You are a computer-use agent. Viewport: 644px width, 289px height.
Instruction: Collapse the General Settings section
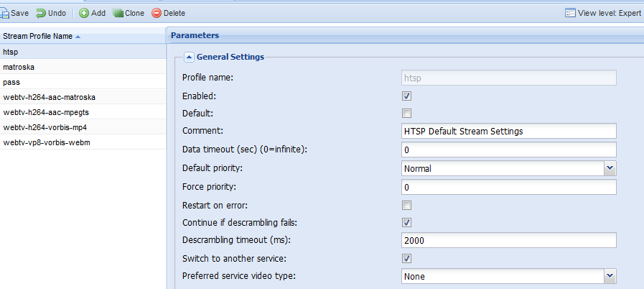pos(189,57)
